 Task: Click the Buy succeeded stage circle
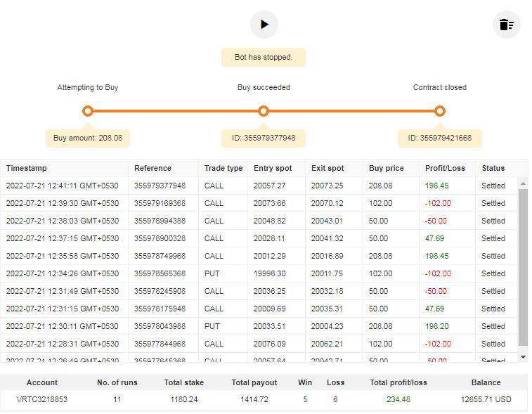coord(264,111)
